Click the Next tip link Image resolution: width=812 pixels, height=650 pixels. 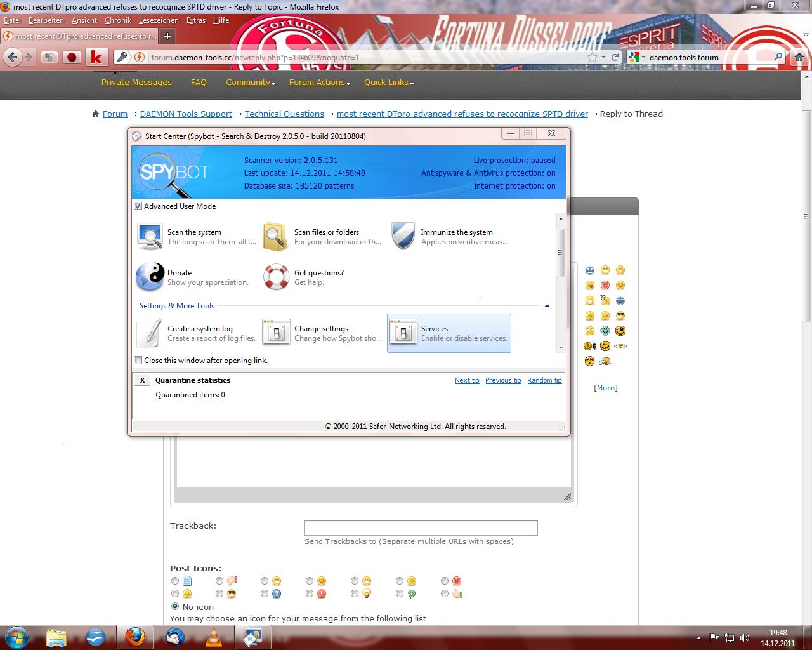[467, 380]
